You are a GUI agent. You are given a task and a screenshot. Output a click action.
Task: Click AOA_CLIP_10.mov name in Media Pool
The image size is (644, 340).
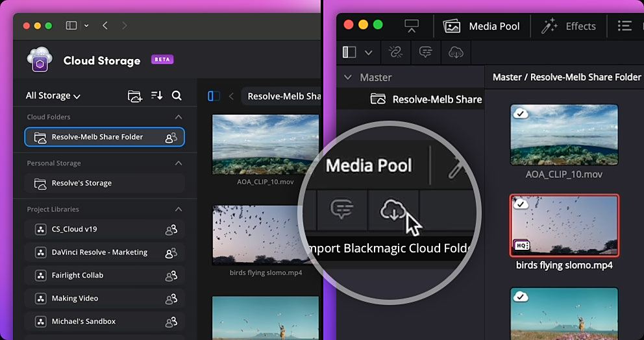(564, 175)
